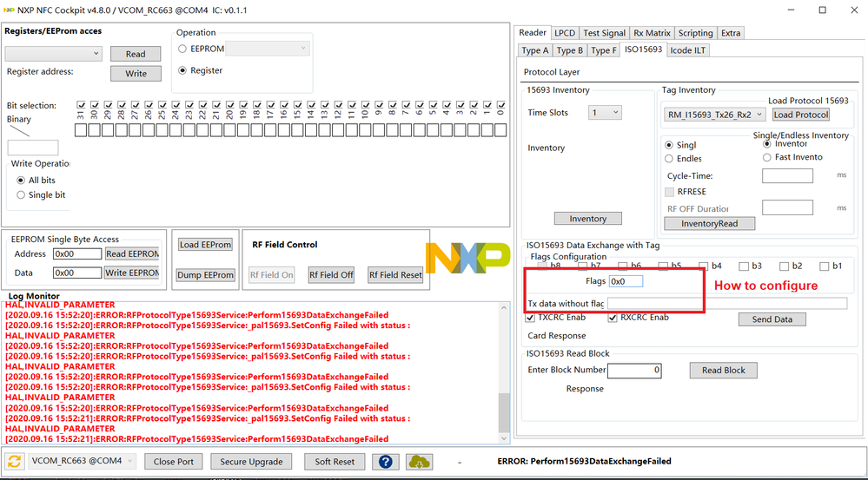Open the VCOM_RC663 @COM4 port dropdown
The height and width of the screenshot is (480, 868).
click(82, 461)
